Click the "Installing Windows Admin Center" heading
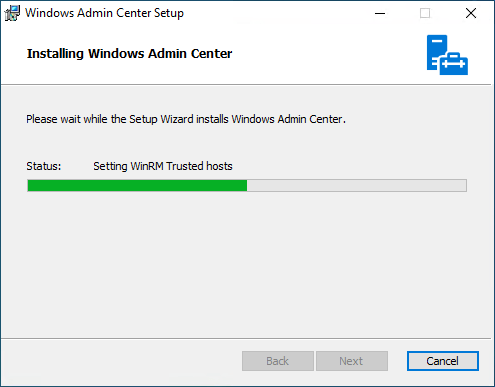Image resolution: width=495 pixels, height=387 pixels. [x=129, y=54]
